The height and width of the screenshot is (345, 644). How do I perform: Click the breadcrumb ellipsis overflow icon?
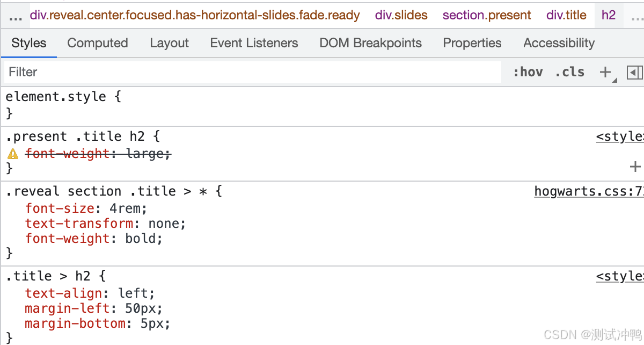16,16
